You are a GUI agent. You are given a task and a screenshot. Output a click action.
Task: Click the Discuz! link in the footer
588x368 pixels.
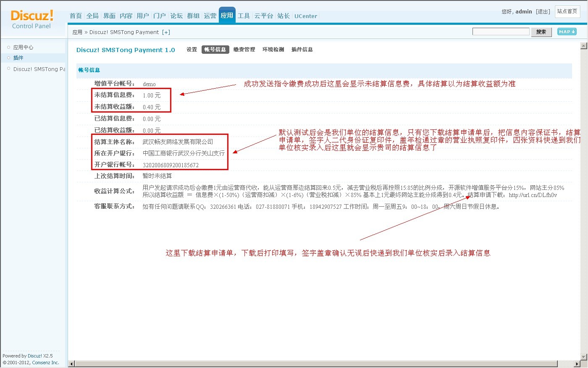pyautogui.click(x=35, y=356)
